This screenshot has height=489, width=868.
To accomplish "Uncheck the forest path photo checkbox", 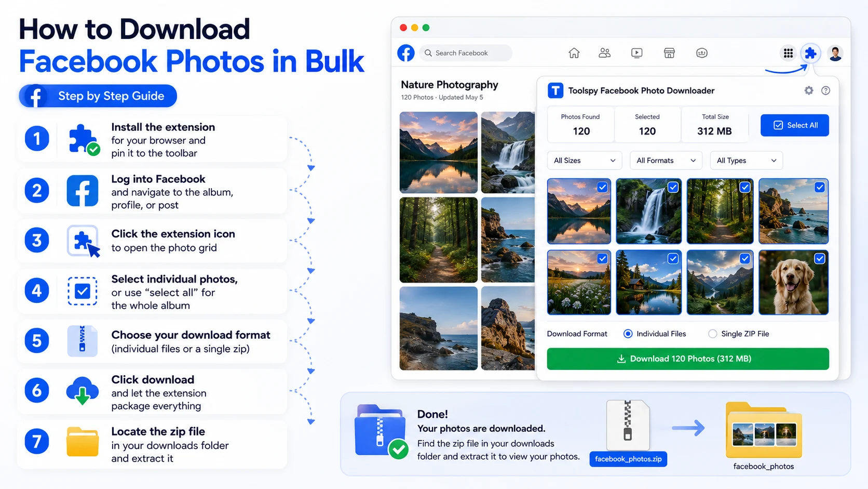I will [744, 187].
